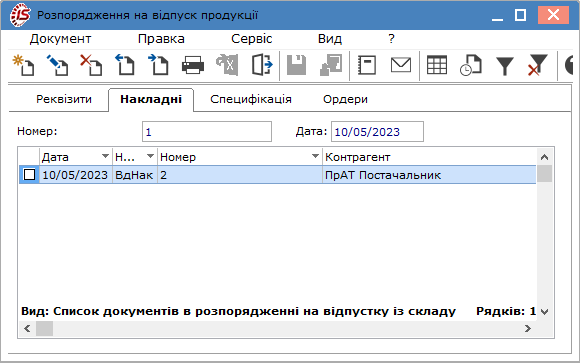Screen dimensions: 580x363
Task: Click the Дата field showing 10/05/2023
Action: (377, 132)
